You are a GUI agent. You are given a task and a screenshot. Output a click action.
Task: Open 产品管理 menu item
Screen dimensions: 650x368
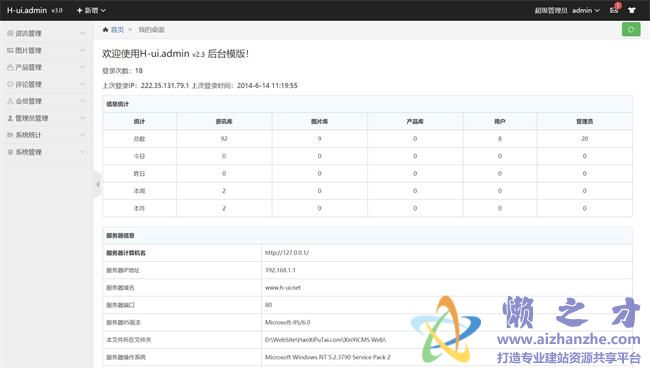[x=46, y=67]
